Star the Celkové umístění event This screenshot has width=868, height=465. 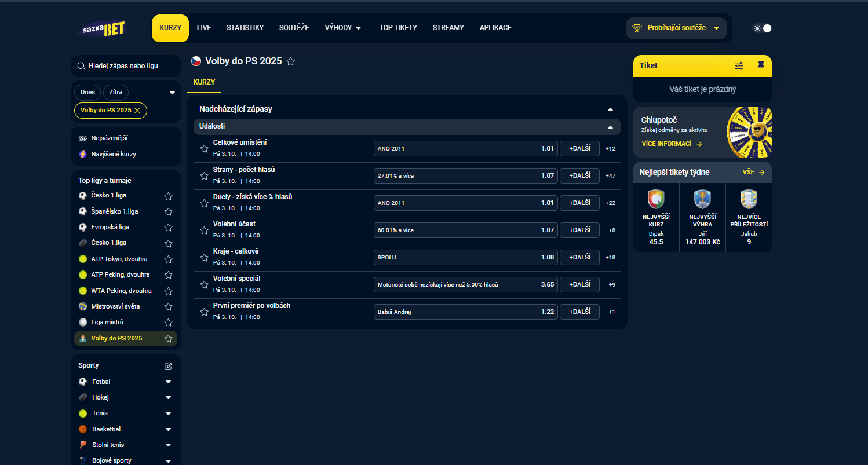(204, 149)
